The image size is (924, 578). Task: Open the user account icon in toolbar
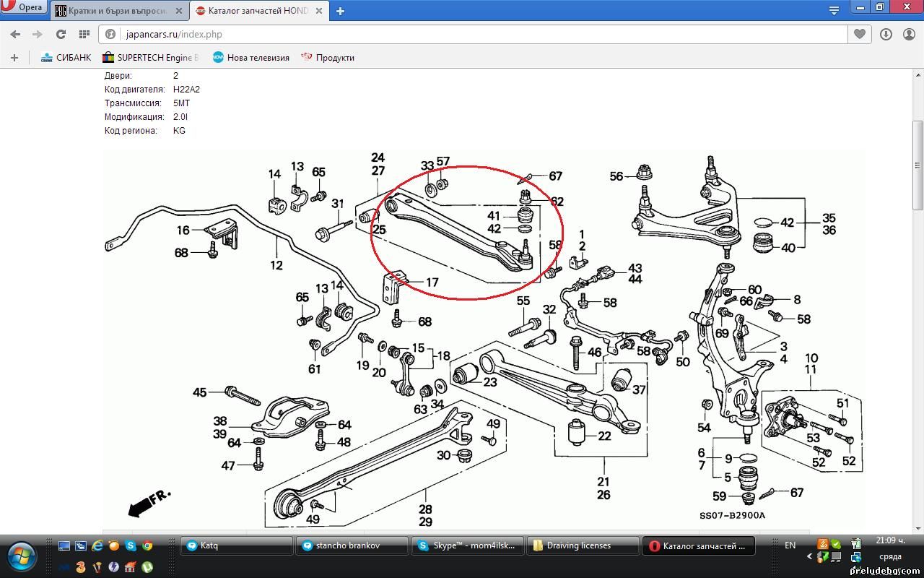(907, 34)
